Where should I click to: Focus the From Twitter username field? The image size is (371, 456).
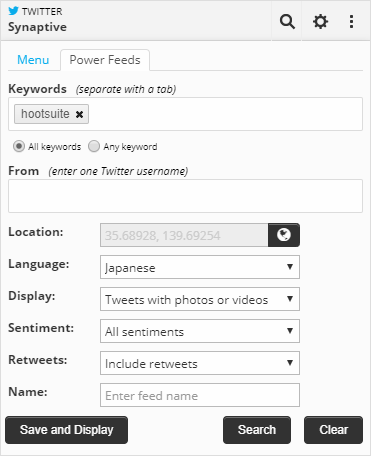click(185, 196)
